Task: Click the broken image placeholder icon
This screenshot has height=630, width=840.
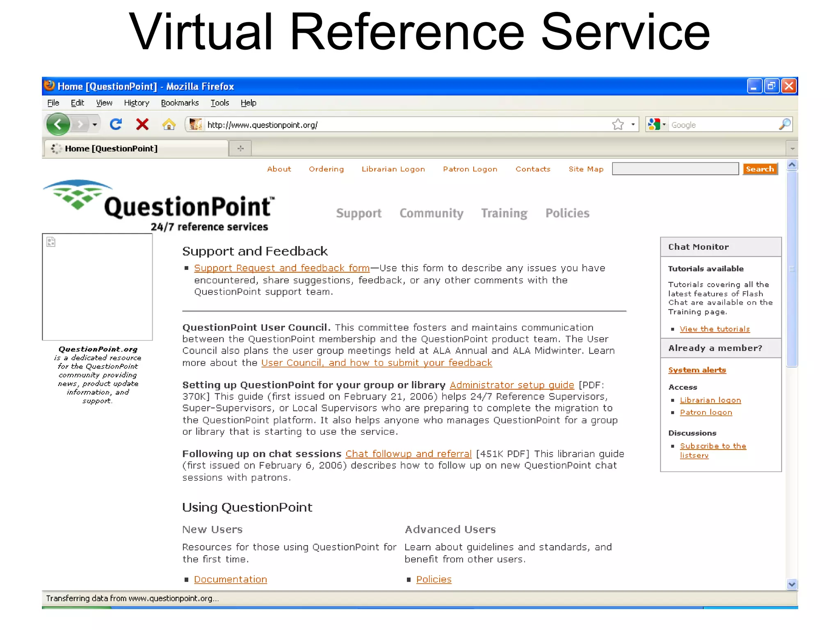Action: click(51, 242)
